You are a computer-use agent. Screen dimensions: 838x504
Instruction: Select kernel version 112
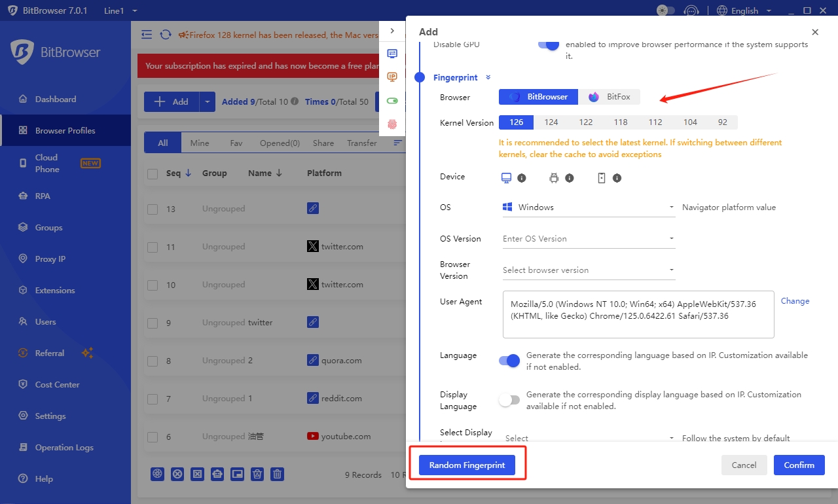(x=655, y=122)
